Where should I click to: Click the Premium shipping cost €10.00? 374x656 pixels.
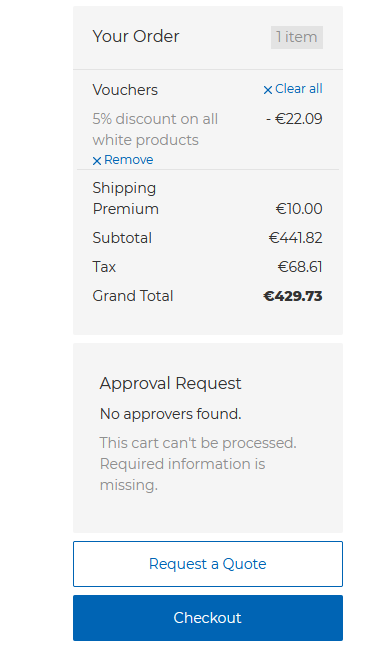point(299,209)
